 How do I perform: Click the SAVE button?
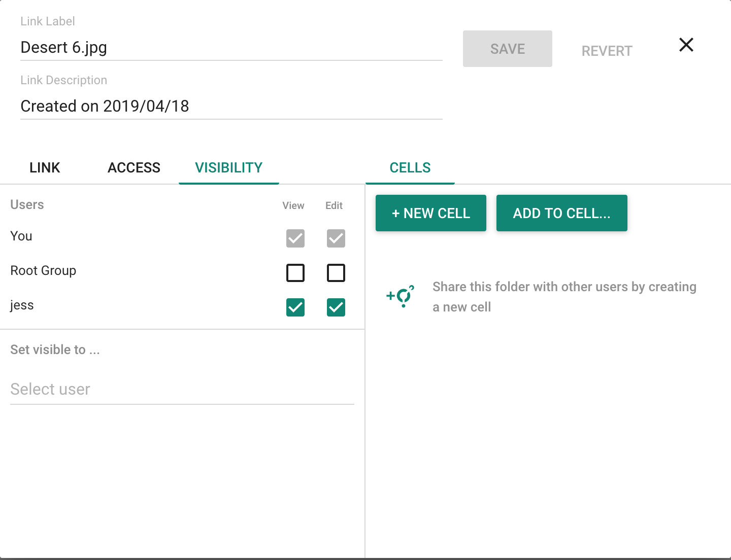click(508, 49)
